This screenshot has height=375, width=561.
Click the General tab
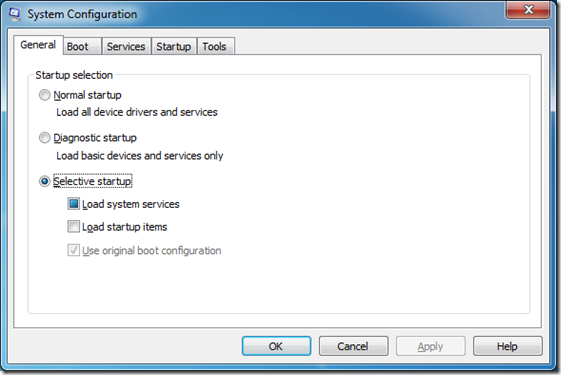pyautogui.click(x=38, y=45)
